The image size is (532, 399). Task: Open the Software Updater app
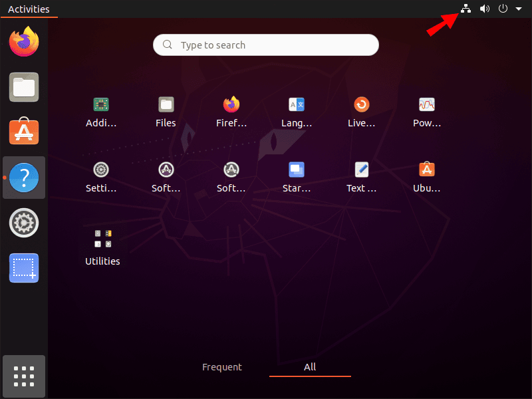click(231, 169)
